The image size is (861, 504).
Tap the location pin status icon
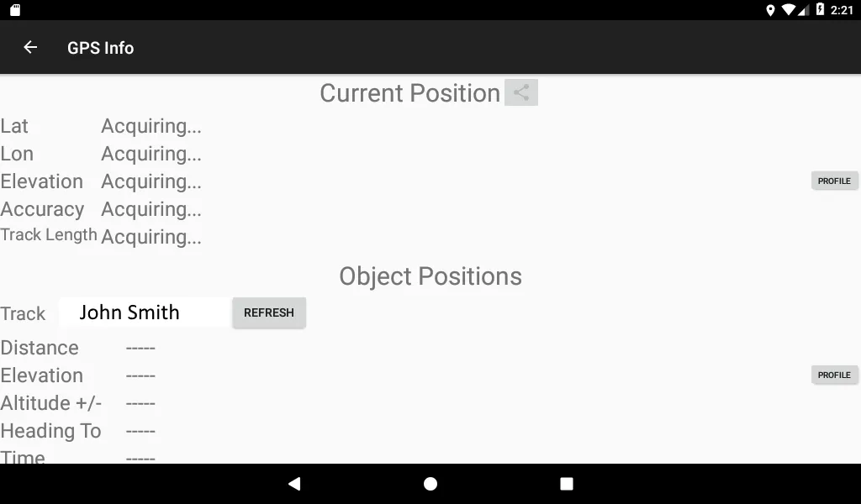[x=770, y=10]
